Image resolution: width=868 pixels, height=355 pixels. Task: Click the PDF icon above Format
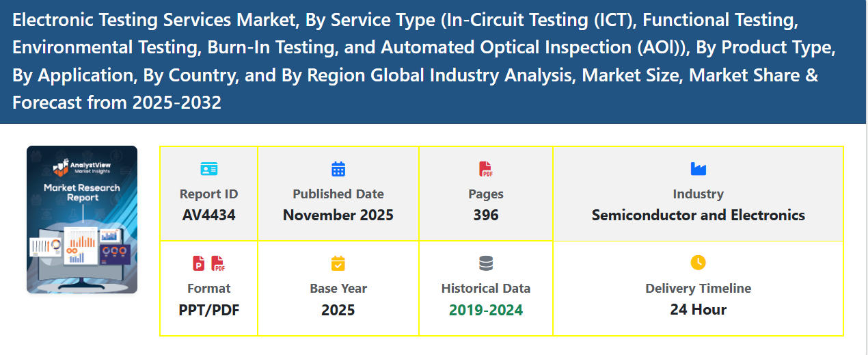click(218, 263)
